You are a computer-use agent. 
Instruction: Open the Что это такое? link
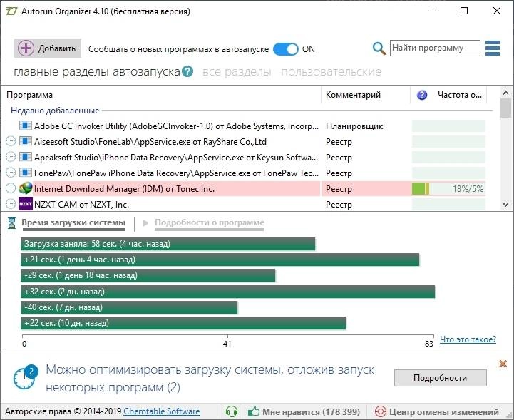(x=468, y=339)
